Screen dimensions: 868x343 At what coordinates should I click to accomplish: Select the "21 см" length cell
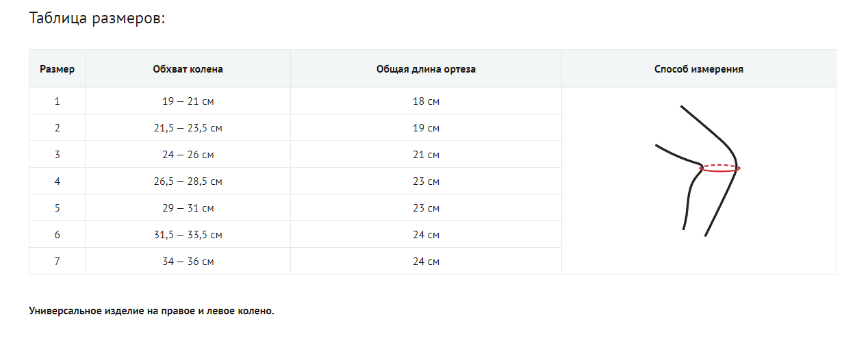[x=426, y=155]
